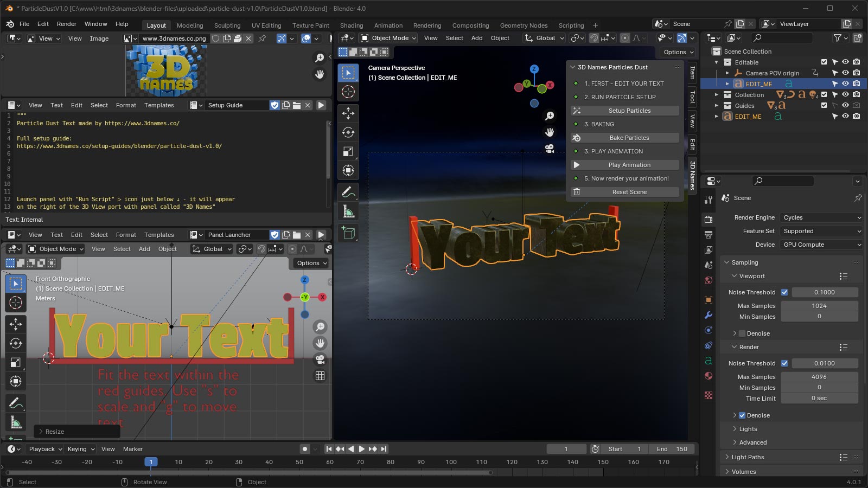This screenshot has width=868, height=488.
Task: Select the Measure tool
Action: [348, 211]
